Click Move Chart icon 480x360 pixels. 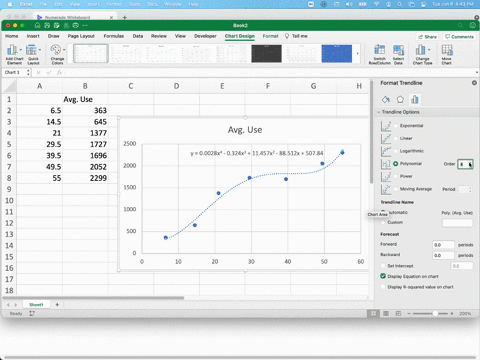(x=447, y=50)
